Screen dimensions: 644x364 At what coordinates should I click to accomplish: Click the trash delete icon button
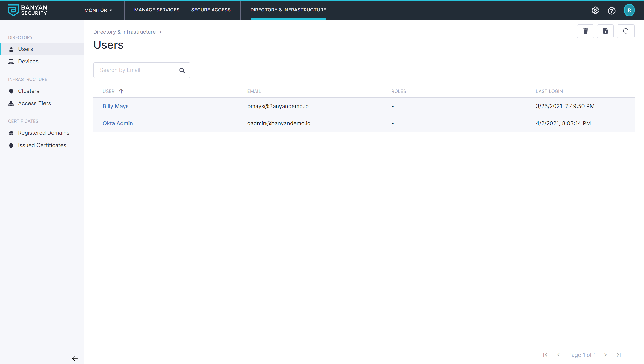(585, 31)
